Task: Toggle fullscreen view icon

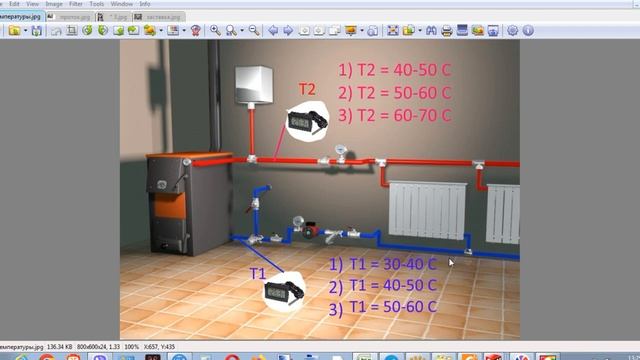Action: pos(393,31)
